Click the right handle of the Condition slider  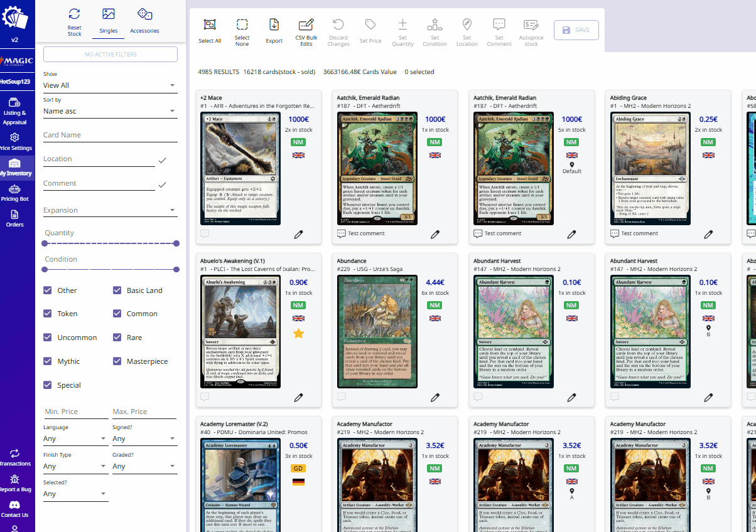point(176,269)
